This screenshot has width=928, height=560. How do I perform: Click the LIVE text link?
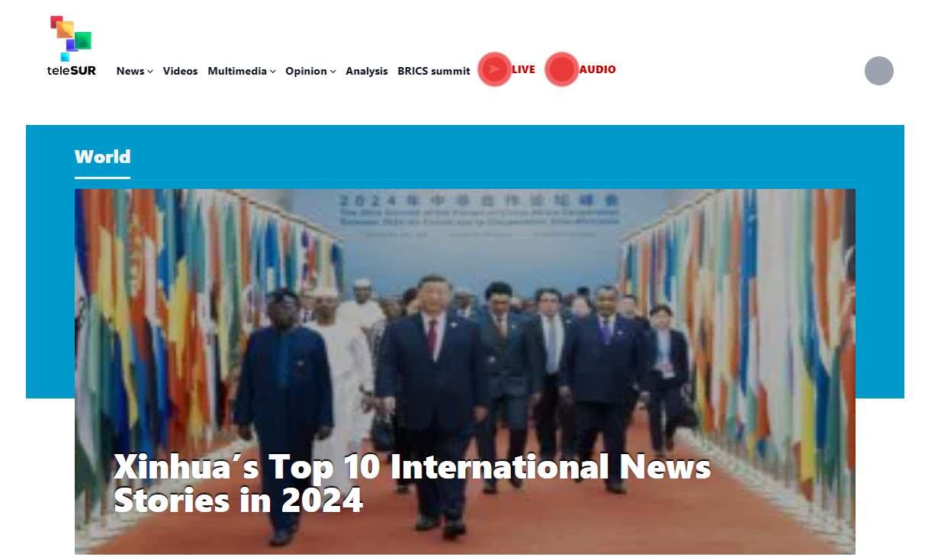point(523,69)
